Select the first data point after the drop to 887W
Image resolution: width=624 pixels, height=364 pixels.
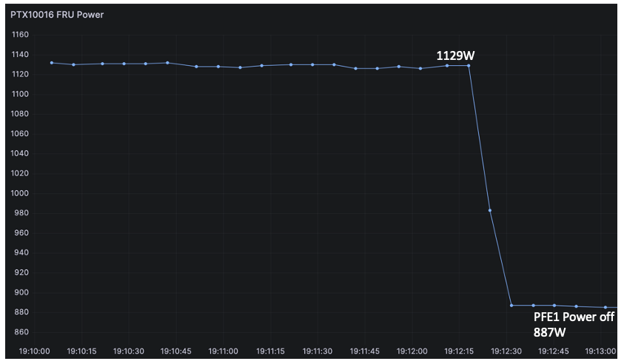click(x=511, y=306)
